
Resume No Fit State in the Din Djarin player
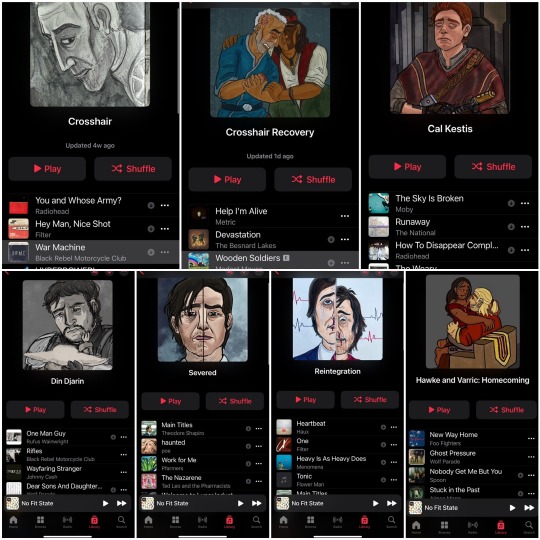point(105,503)
